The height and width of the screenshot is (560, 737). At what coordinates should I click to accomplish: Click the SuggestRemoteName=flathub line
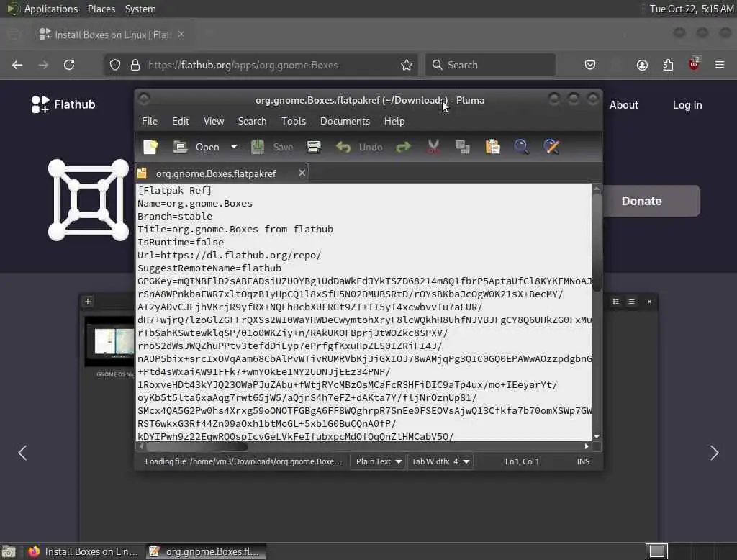209,268
